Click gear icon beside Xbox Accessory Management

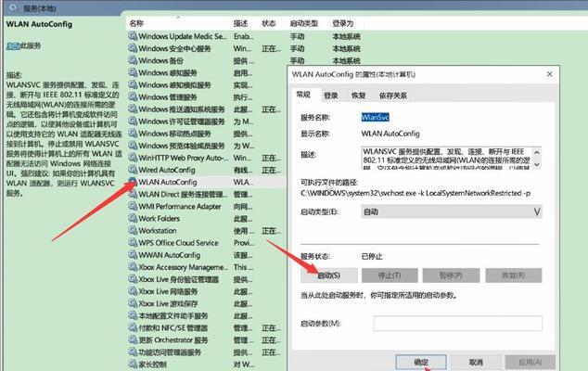point(133,267)
